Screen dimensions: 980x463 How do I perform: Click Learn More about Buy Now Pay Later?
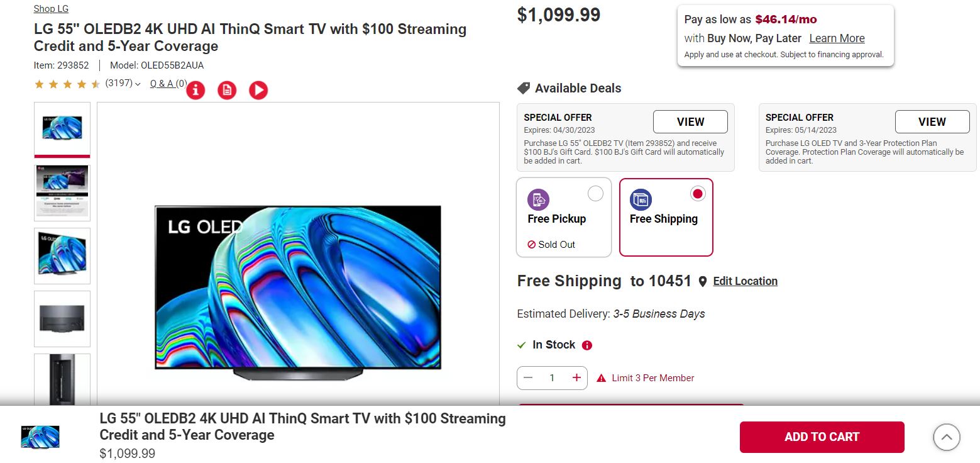click(x=836, y=38)
